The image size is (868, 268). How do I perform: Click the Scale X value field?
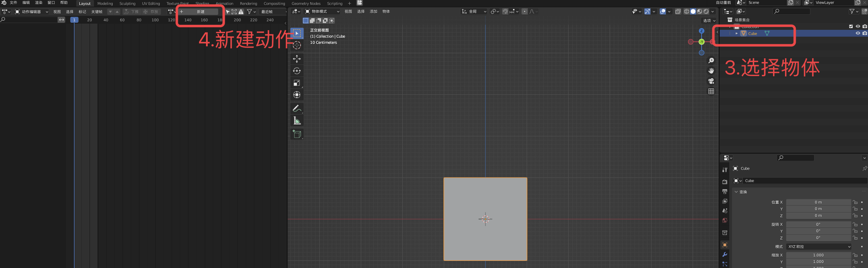click(818, 255)
